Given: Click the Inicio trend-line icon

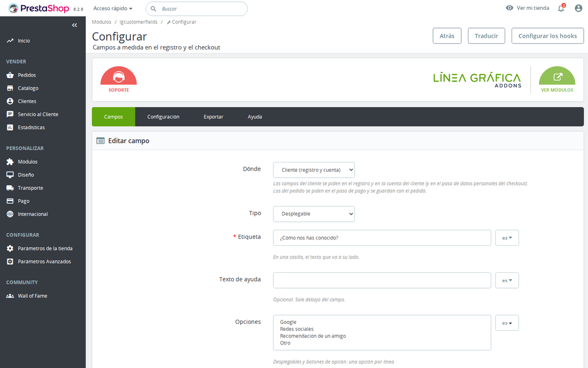Looking at the screenshot, I should click(x=10, y=41).
